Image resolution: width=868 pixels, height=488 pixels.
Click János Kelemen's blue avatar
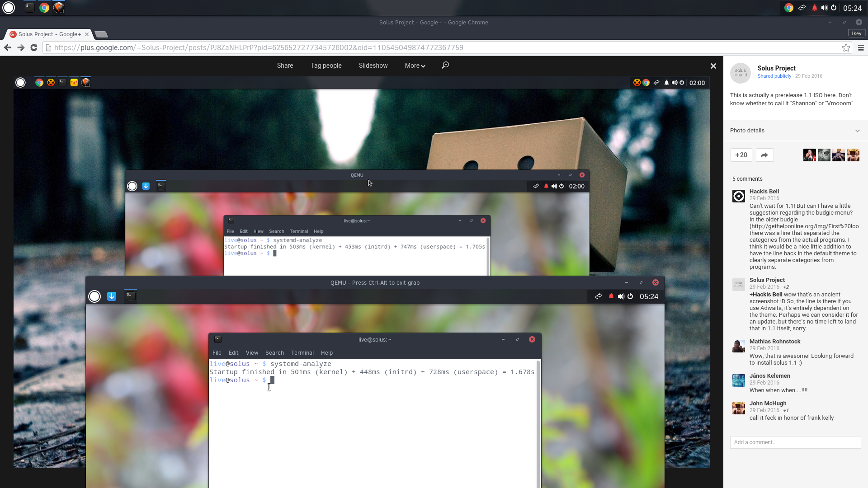[x=739, y=380]
